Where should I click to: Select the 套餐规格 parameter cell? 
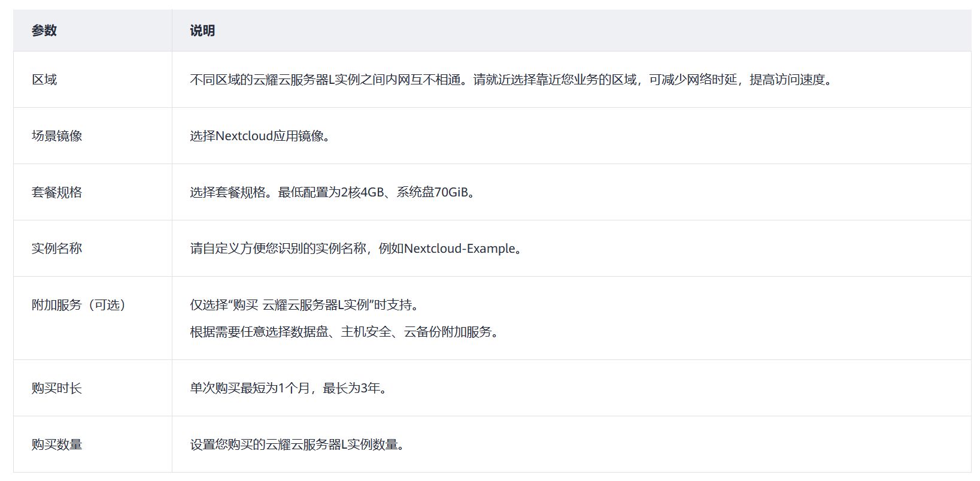coord(93,192)
